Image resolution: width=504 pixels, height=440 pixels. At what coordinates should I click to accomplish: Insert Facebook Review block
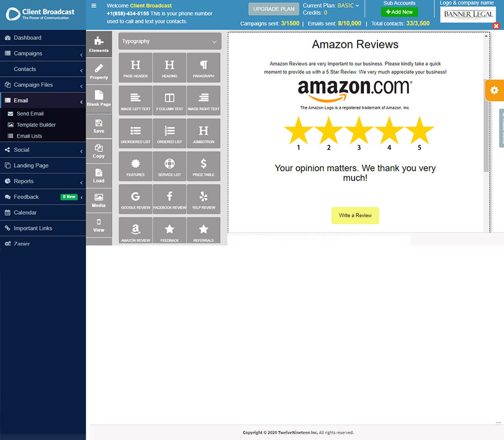[x=169, y=199]
